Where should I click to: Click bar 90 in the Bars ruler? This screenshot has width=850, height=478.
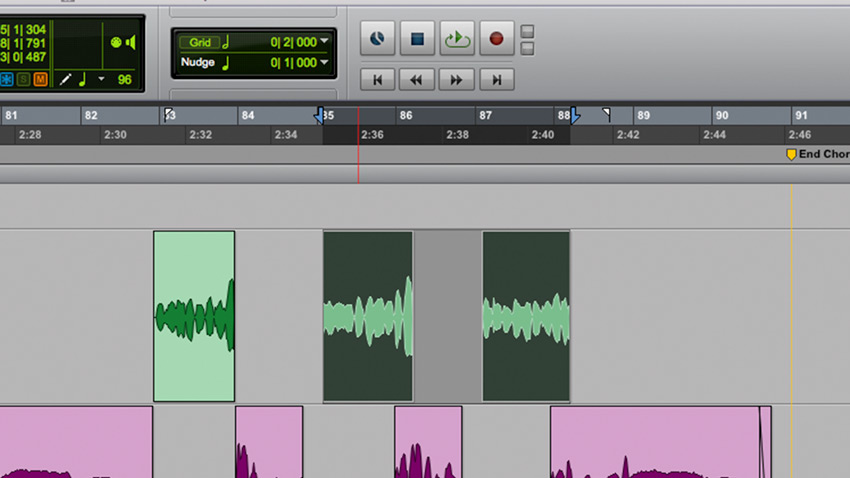pos(722,115)
